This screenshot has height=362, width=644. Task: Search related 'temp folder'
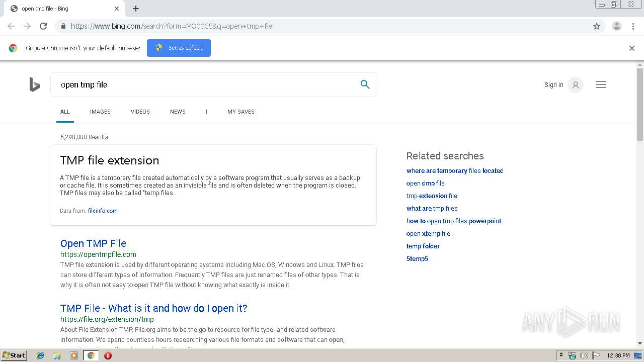423,246
